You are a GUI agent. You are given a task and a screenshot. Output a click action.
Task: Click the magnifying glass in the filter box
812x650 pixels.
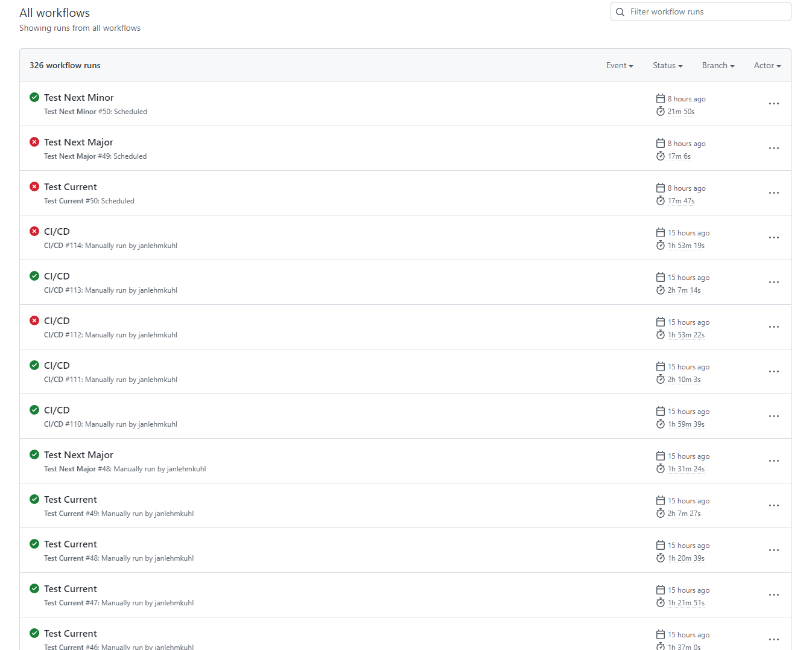[x=620, y=11]
